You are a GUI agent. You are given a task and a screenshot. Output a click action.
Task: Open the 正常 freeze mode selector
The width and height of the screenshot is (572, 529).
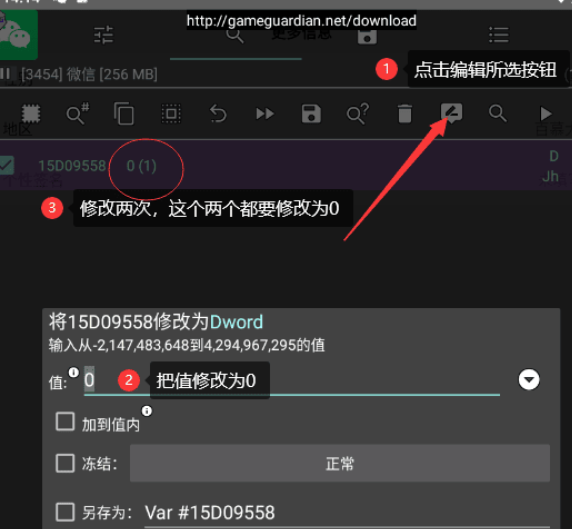[340, 463]
